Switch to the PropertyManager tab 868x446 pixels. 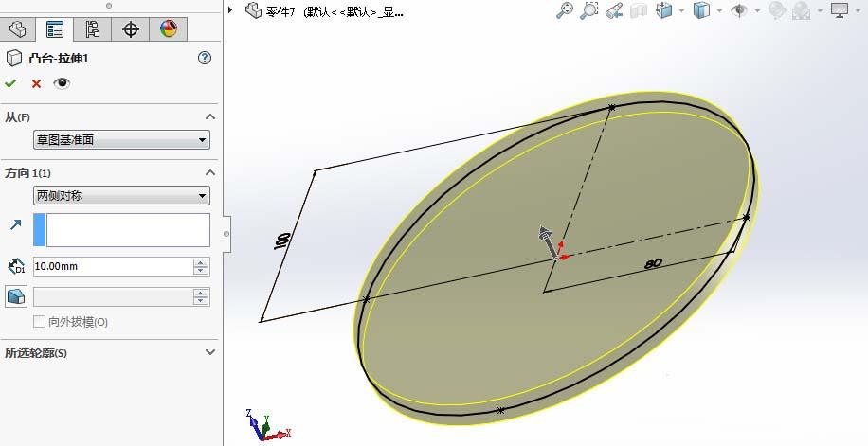click(55, 29)
